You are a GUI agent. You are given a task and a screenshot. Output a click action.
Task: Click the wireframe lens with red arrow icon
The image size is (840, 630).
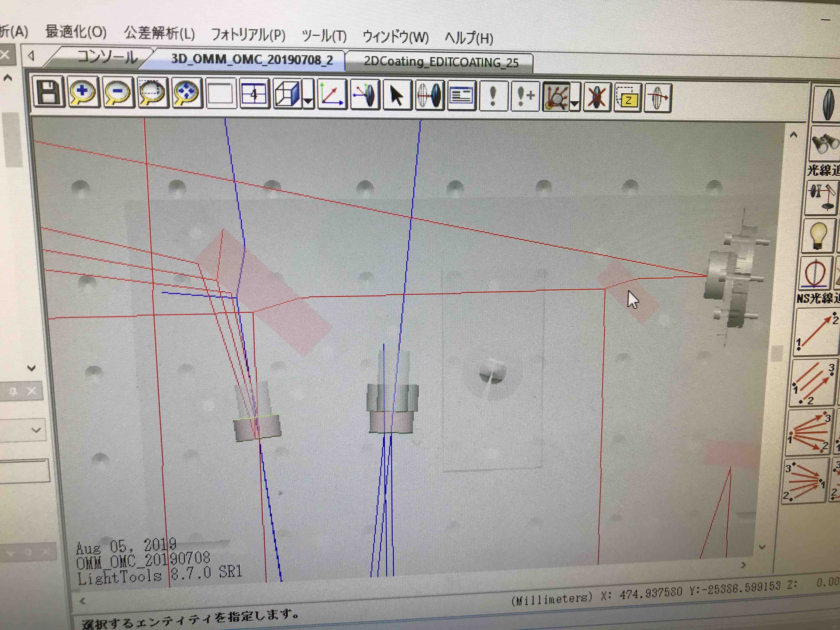(658, 98)
